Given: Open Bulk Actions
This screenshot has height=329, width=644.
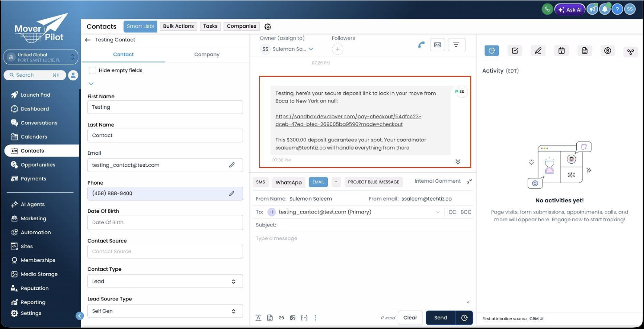Looking at the screenshot, I should (179, 26).
